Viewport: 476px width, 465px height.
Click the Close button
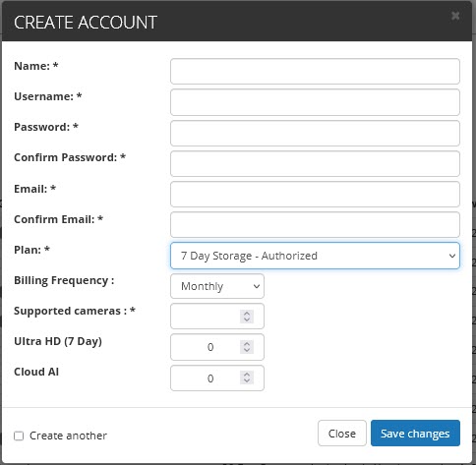342,434
